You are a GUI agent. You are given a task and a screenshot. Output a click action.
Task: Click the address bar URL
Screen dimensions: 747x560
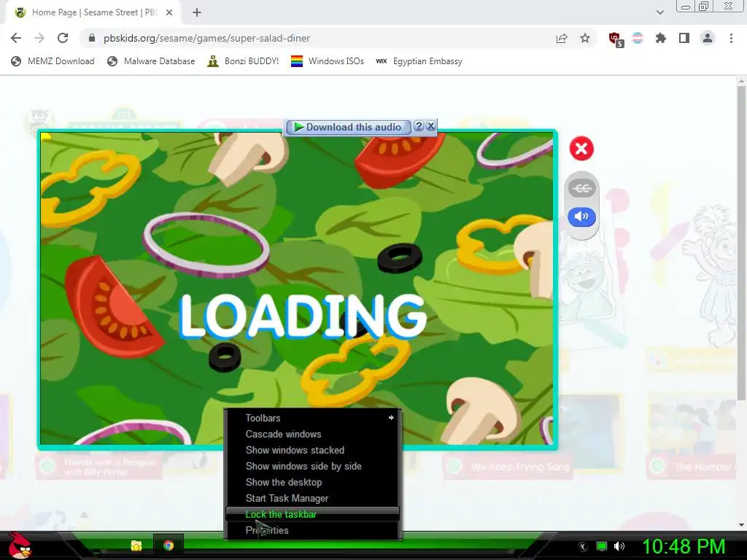click(206, 38)
